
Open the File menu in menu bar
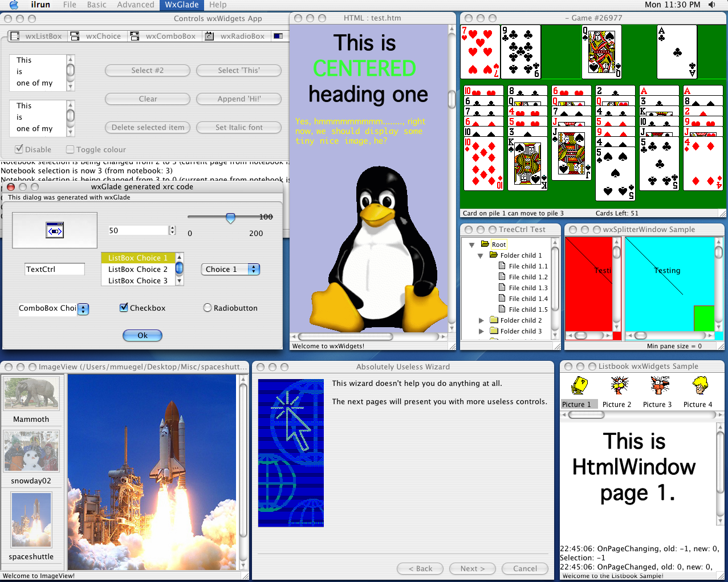tap(70, 5)
